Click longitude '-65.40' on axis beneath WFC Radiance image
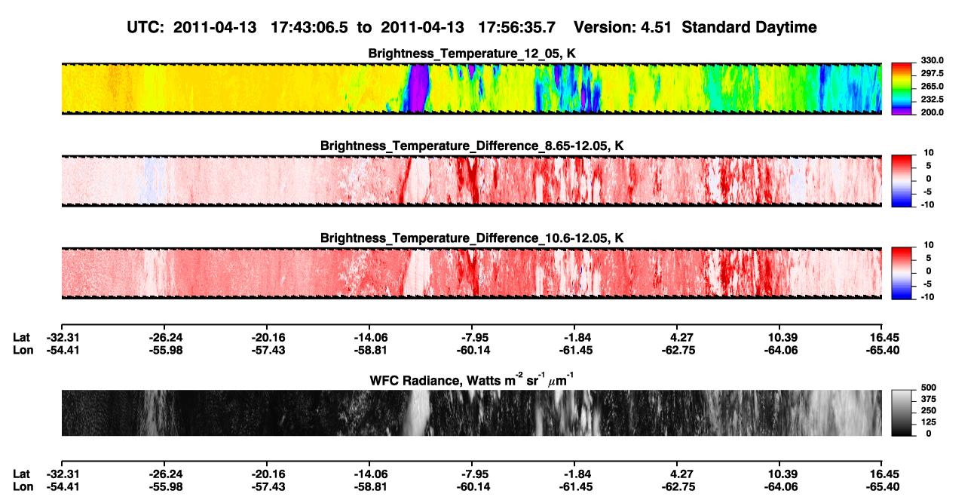Screen dimensions: 980x503 coord(882,486)
